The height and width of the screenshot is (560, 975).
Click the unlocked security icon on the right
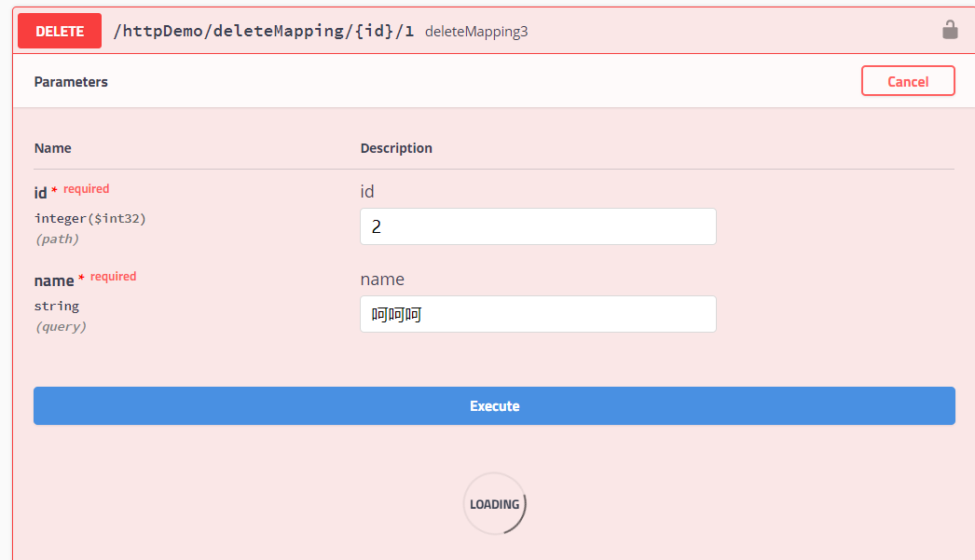coord(950,29)
